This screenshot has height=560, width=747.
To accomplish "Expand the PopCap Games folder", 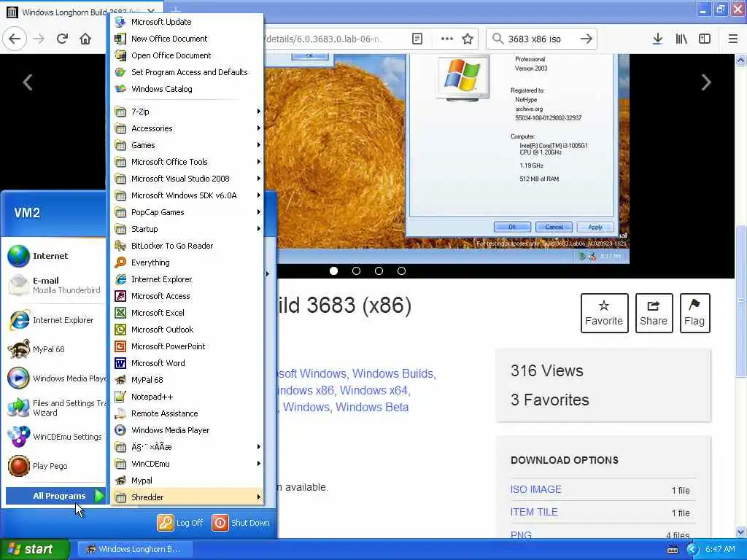I will point(187,212).
